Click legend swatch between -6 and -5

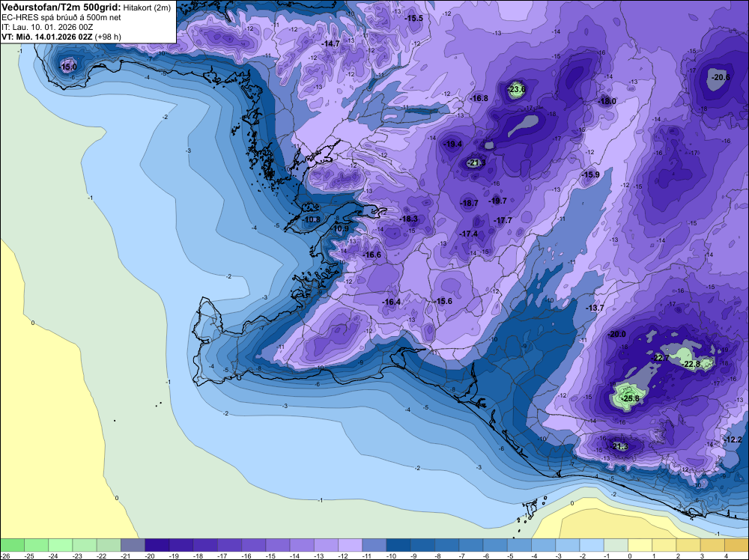[495, 545]
